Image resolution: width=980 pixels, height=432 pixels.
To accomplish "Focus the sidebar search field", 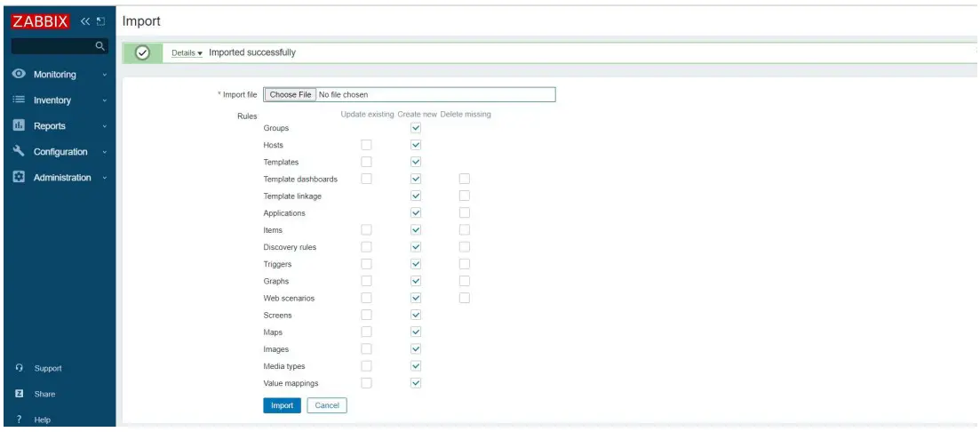I will tap(60, 45).
